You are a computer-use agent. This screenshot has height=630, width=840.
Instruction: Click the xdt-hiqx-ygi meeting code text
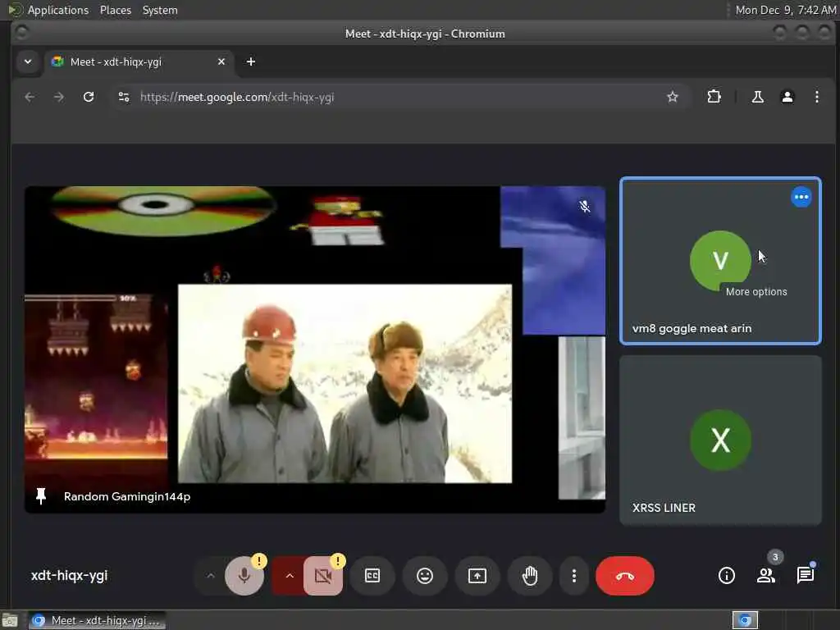(x=69, y=575)
